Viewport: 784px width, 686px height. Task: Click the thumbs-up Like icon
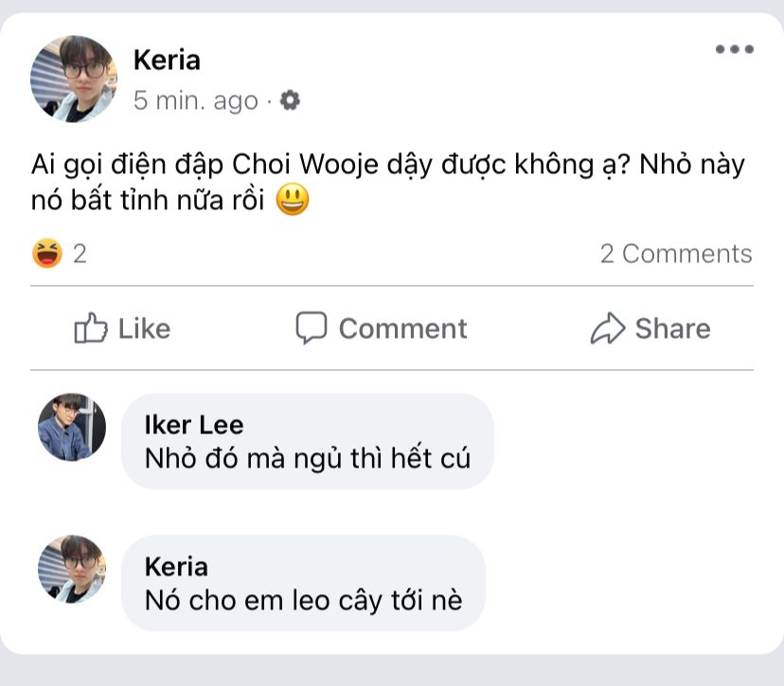[90, 328]
